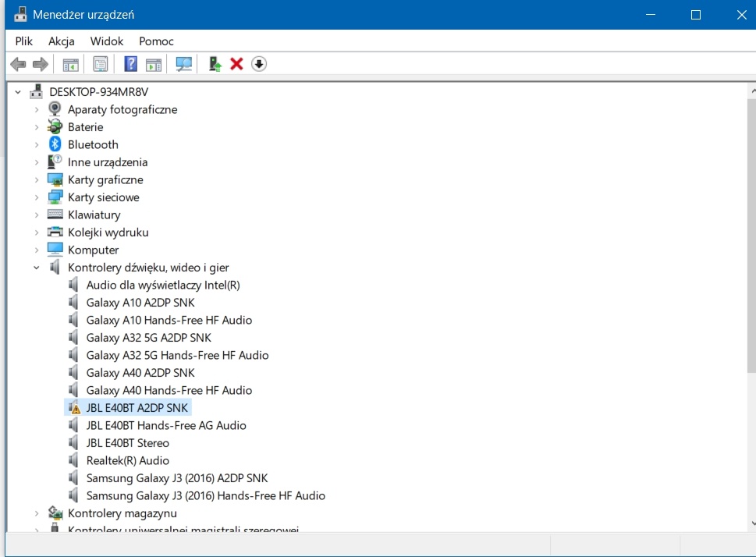Minimize the Menedżer urządzeń window
This screenshot has height=557, width=756.
coord(651,15)
